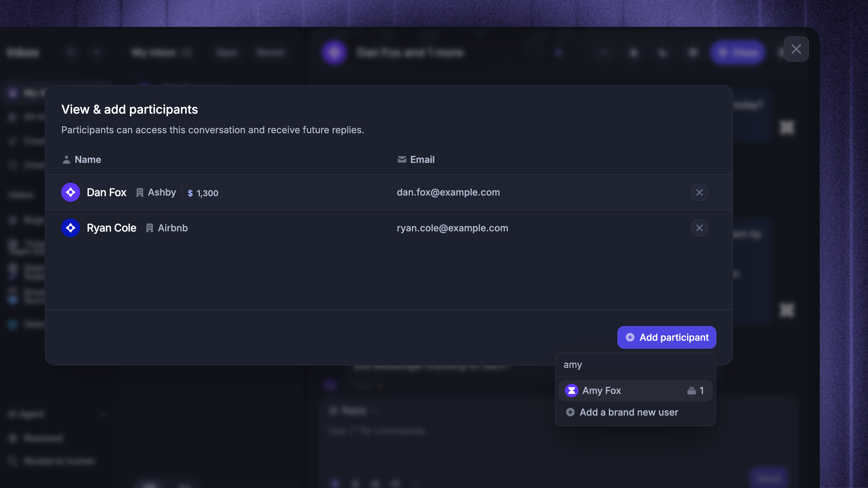Click the conversation count icon next to Amy Fox
The image size is (868, 488).
[691, 390]
